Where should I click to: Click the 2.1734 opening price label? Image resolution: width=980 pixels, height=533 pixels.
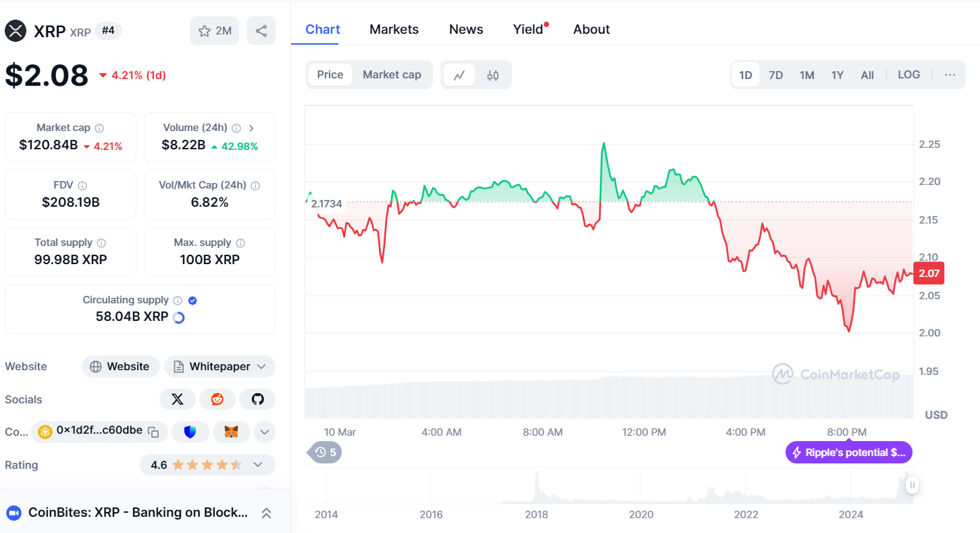click(326, 203)
